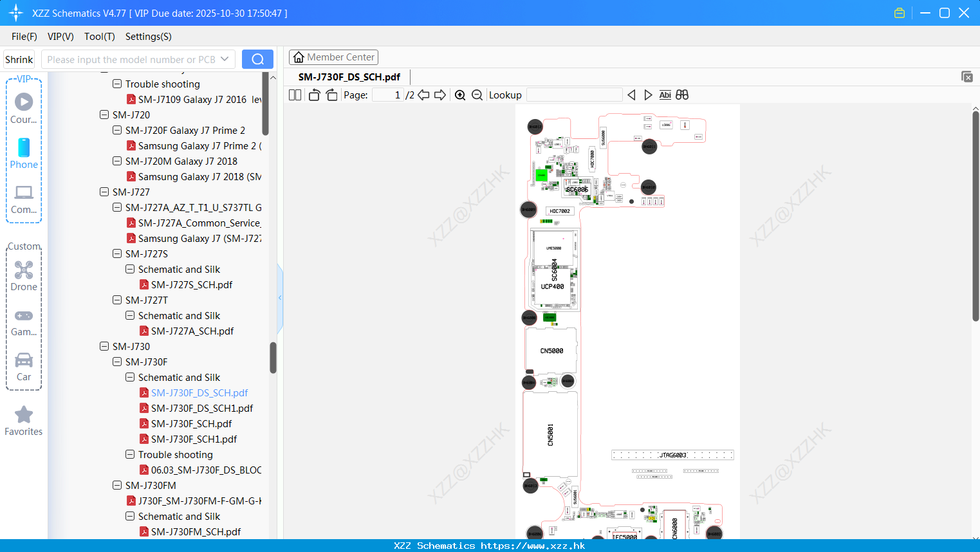Image resolution: width=980 pixels, height=552 pixels.
Task: Collapse SM-J730FM tree node
Action: point(117,485)
